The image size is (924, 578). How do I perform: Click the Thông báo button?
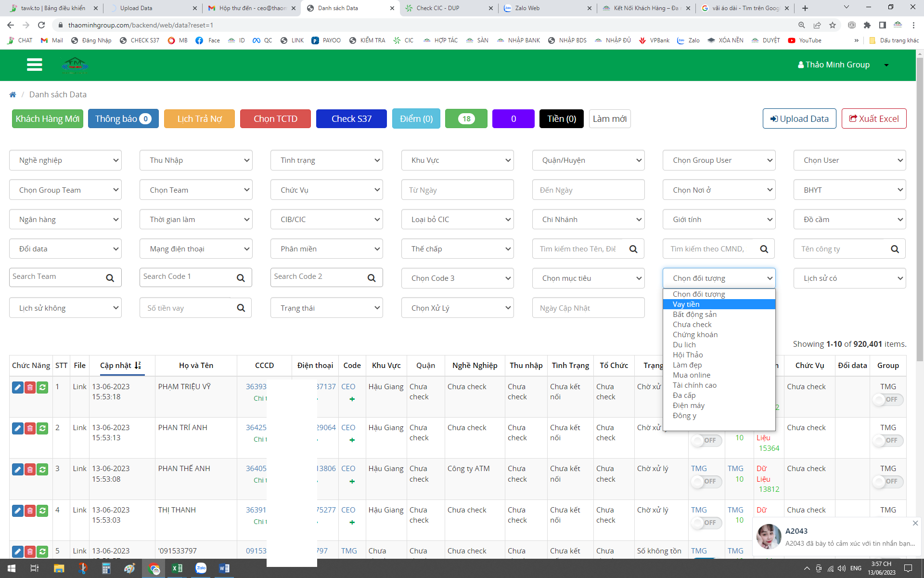[x=123, y=119]
